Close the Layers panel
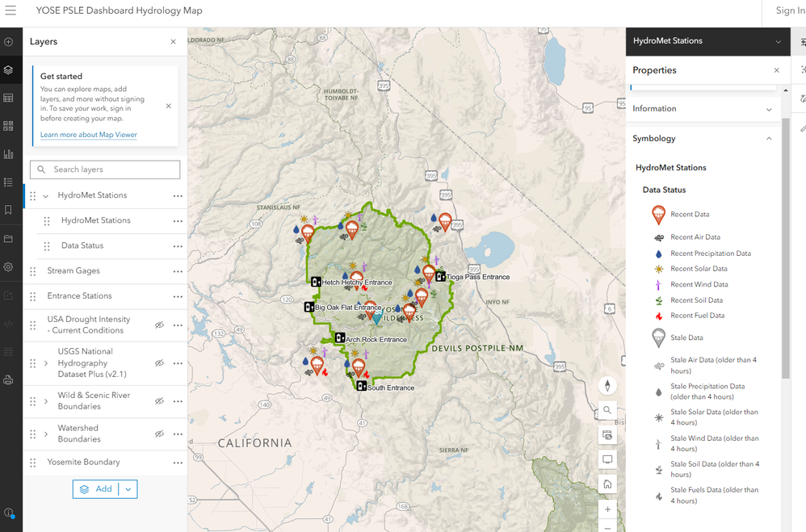 [173, 42]
